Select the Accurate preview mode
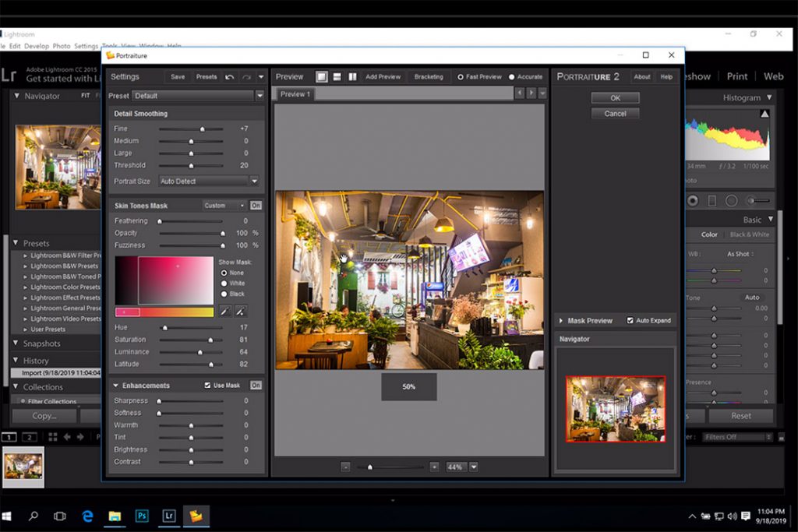 click(512, 77)
